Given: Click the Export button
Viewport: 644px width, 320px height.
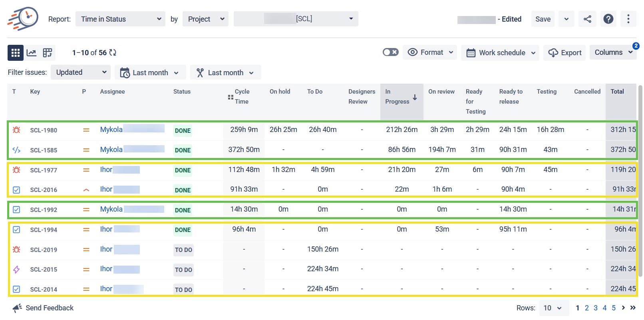Looking at the screenshot, I should click(x=564, y=52).
